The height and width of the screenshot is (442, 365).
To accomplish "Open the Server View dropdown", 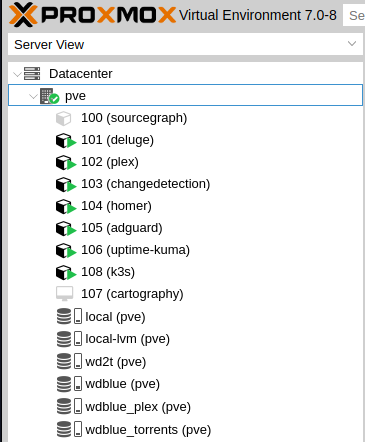I will 352,44.
